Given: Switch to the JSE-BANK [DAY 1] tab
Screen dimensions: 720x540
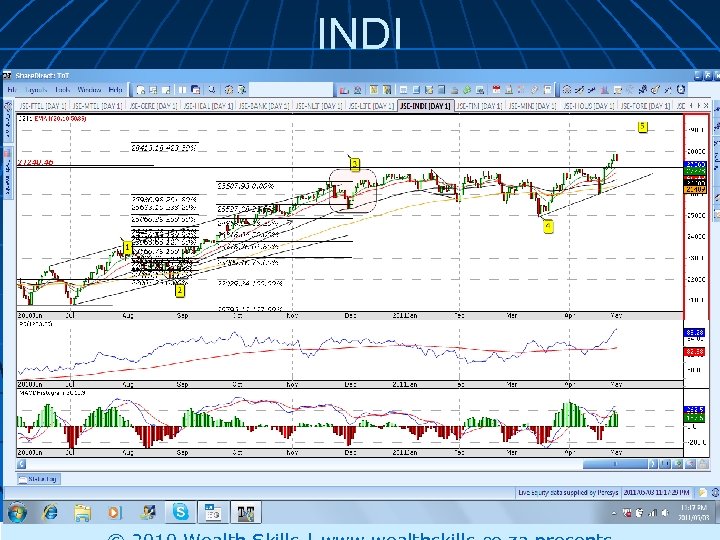Looking at the screenshot, I should 263,106.
